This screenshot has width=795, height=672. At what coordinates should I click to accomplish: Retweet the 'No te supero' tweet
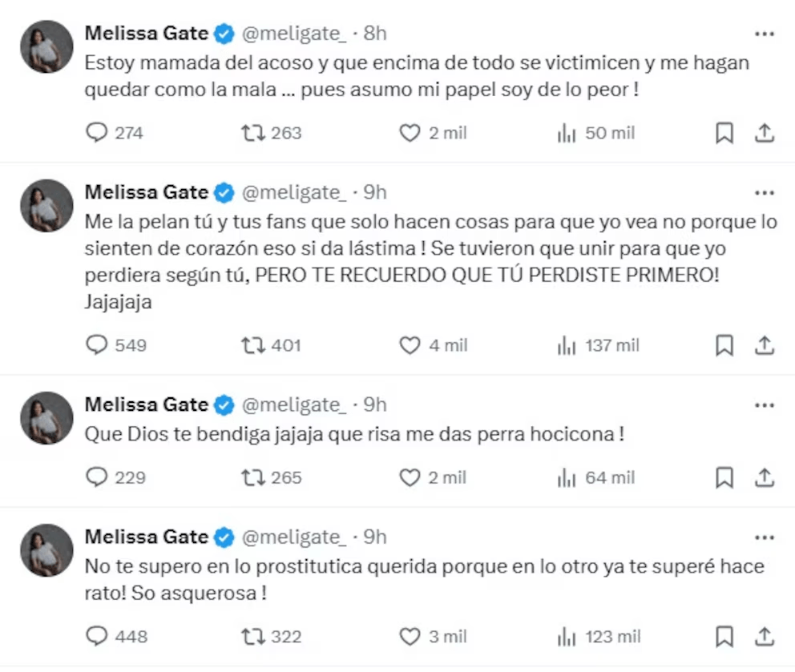point(252,637)
